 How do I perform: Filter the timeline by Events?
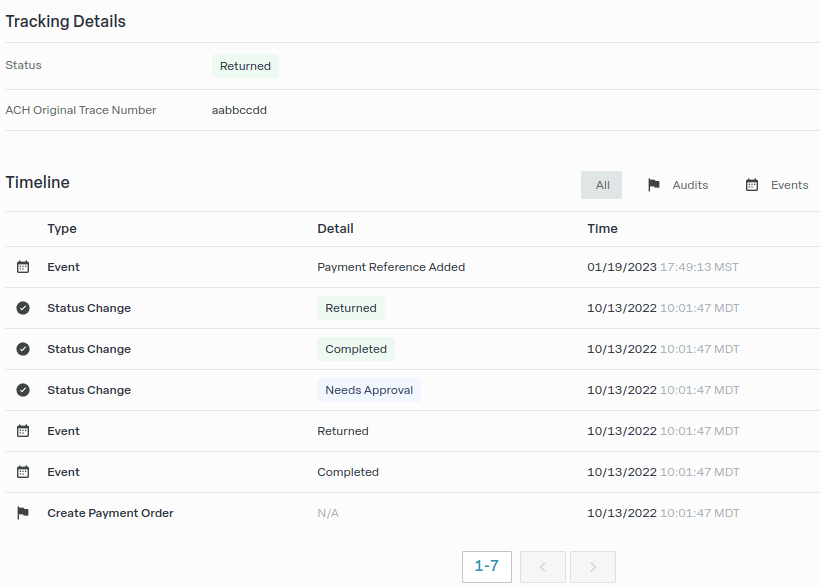click(777, 185)
